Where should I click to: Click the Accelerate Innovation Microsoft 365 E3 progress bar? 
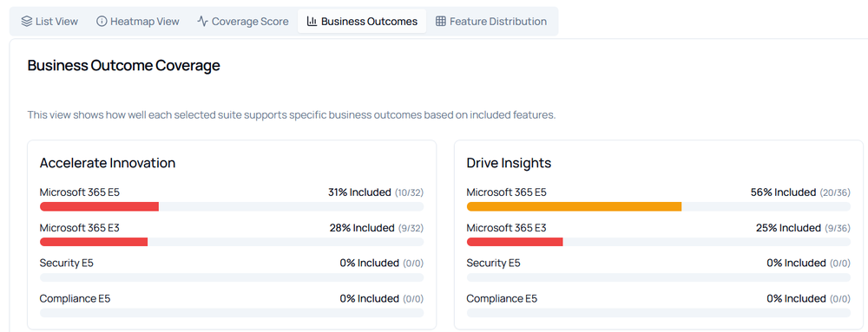232,242
